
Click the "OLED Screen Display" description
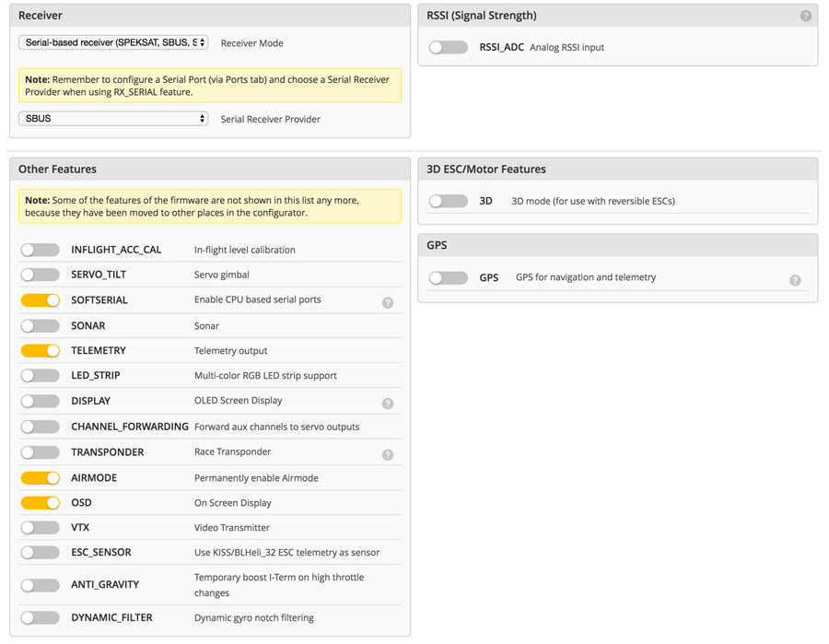238,400
